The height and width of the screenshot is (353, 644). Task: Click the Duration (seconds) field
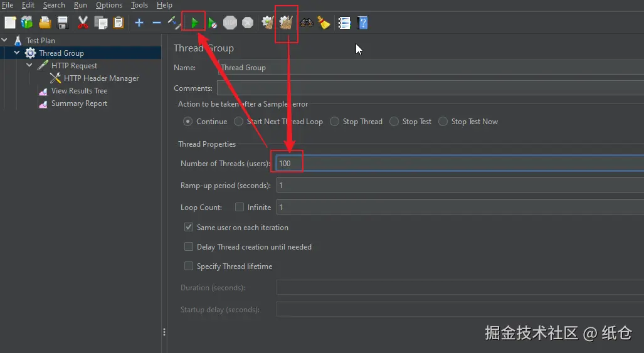(460, 287)
